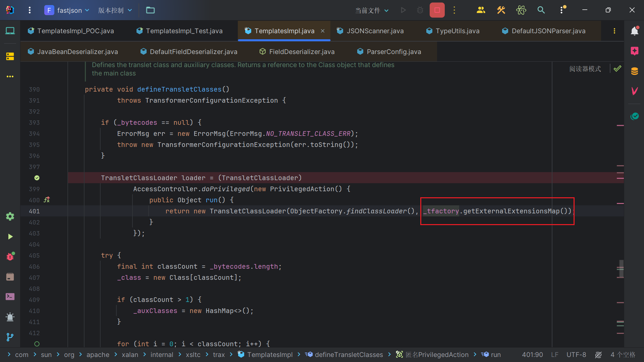The image size is (644, 362).
Task: Click line number 405 in the gutter
Action: (34, 255)
